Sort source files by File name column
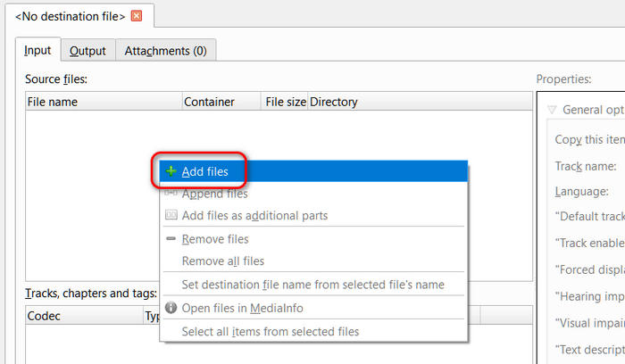Image resolution: width=625 pixels, height=364 pixels. click(x=104, y=102)
